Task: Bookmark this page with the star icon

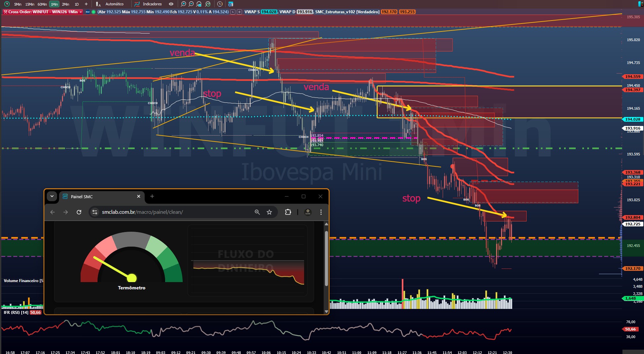Action: [x=269, y=212]
